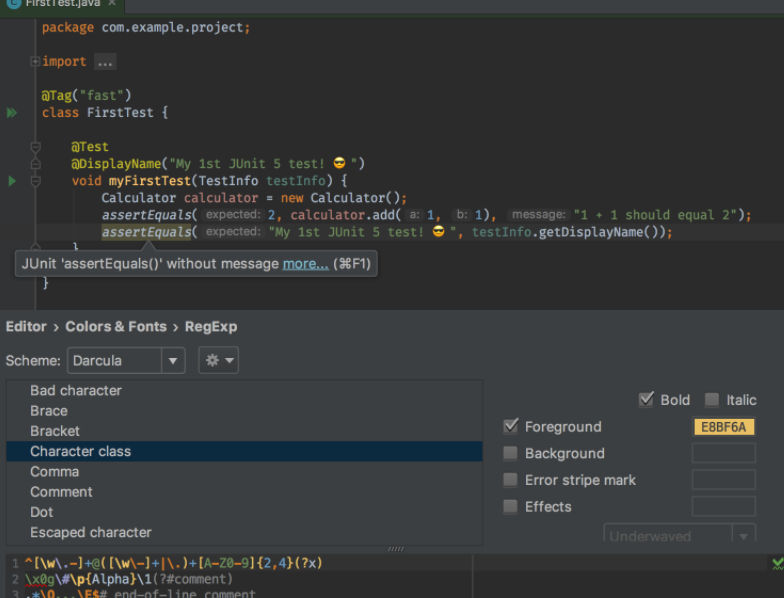Select Comment in the RegExp list

pos(61,492)
